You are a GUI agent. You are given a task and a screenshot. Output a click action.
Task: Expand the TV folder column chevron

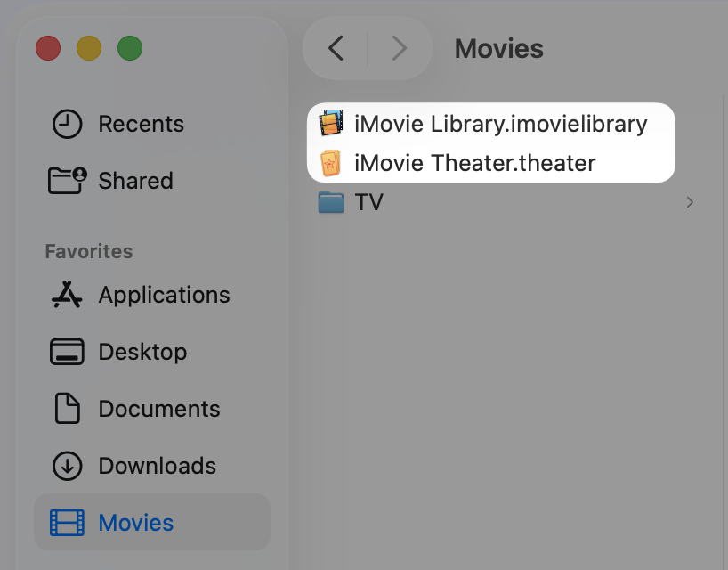pos(690,202)
